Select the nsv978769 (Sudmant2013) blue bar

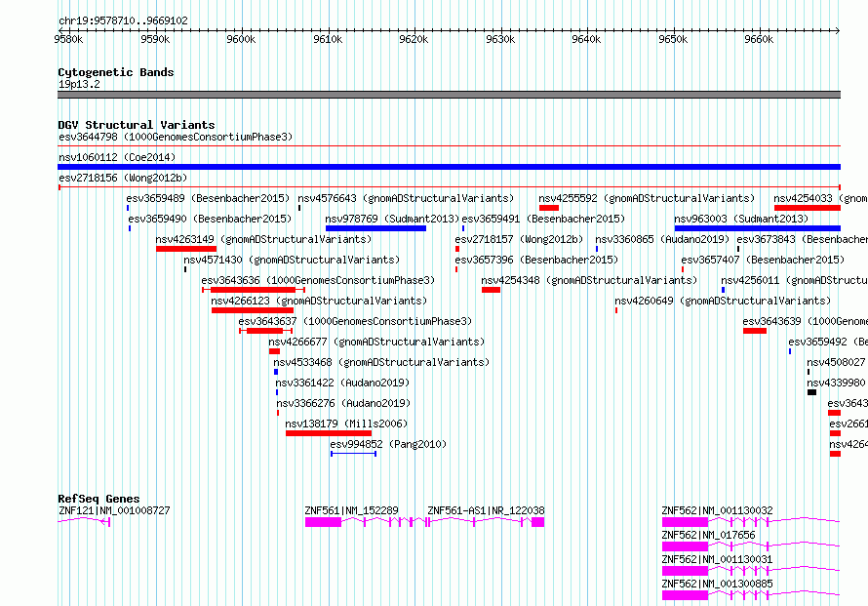375,228
